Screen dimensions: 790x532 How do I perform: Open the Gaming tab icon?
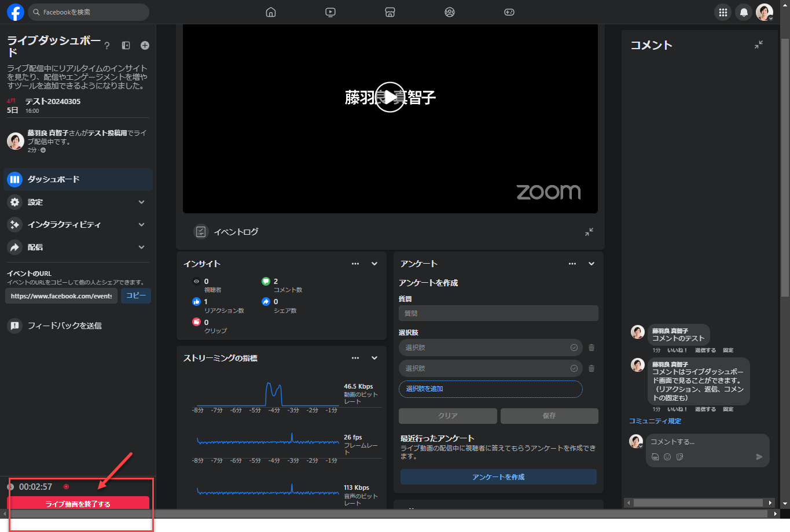point(509,12)
